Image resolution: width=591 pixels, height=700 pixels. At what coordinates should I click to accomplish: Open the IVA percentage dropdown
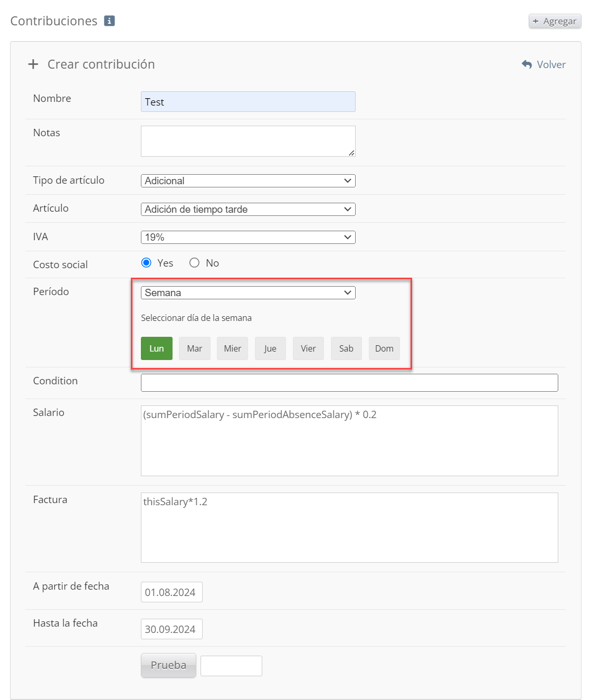point(248,237)
